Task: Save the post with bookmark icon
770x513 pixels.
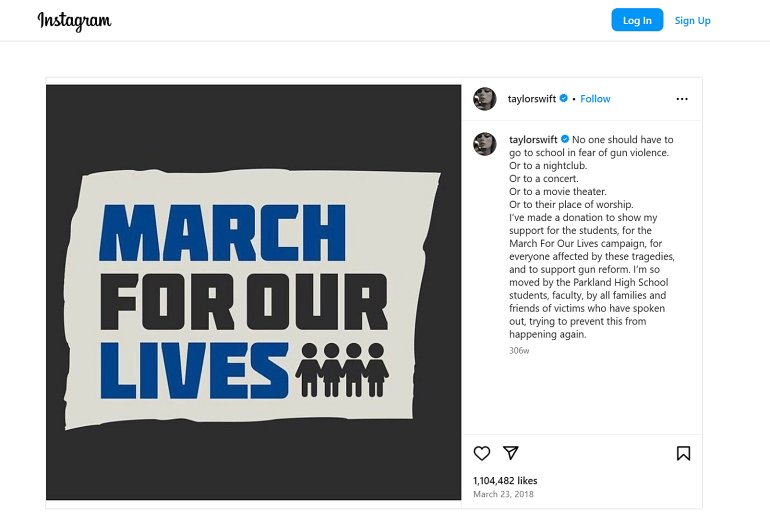Action: point(683,453)
